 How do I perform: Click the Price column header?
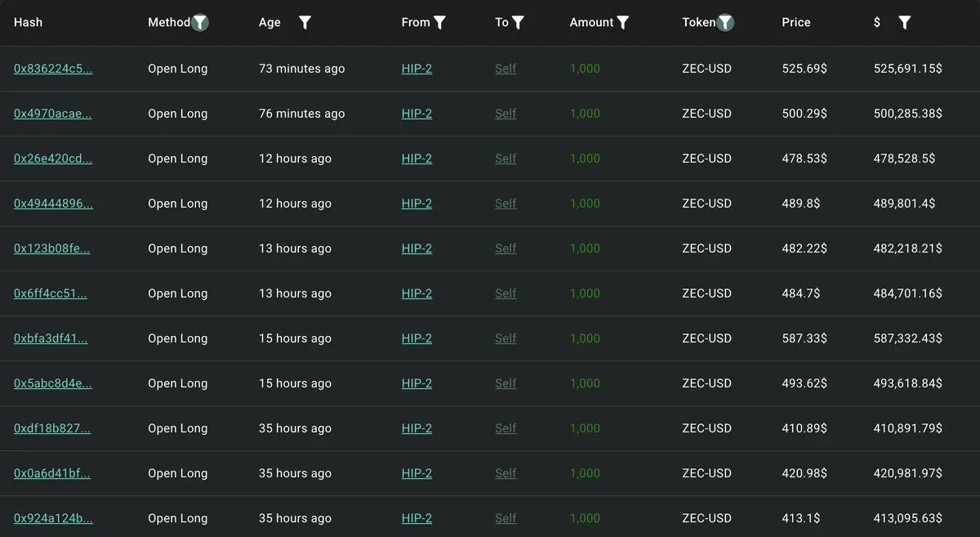click(x=796, y=22)
